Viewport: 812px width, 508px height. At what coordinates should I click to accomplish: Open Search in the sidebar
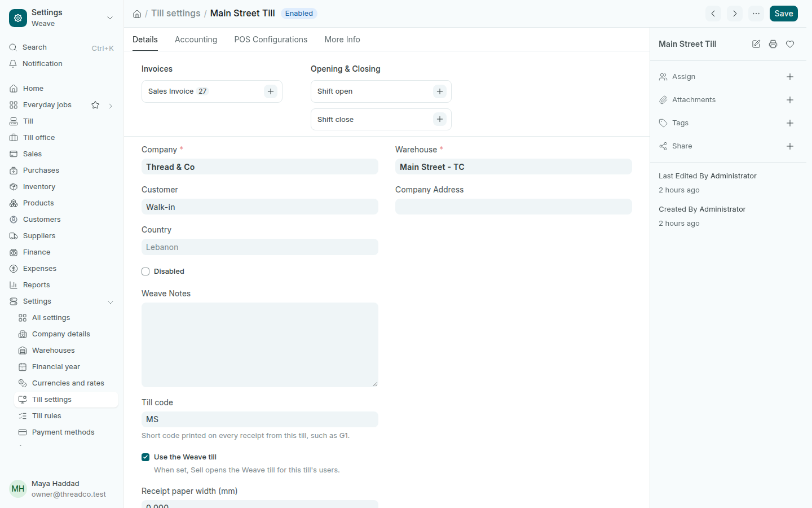(x=61, y=47)
